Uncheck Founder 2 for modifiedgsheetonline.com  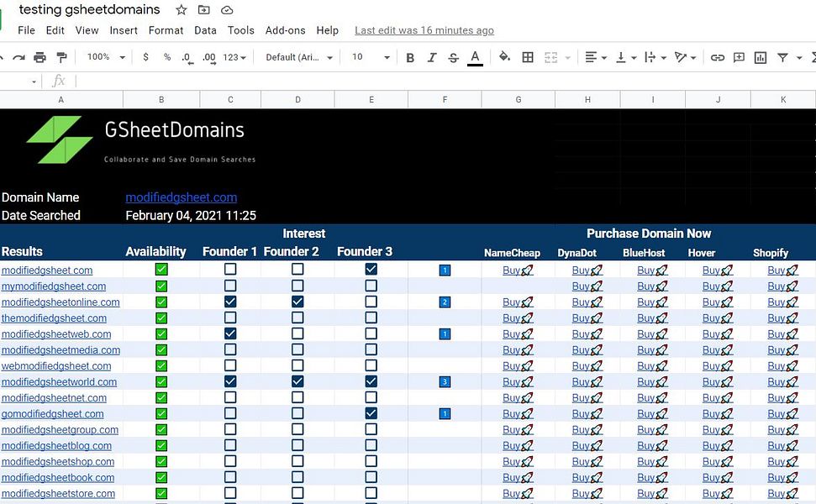pyautogui.click(x=297, y=302)
